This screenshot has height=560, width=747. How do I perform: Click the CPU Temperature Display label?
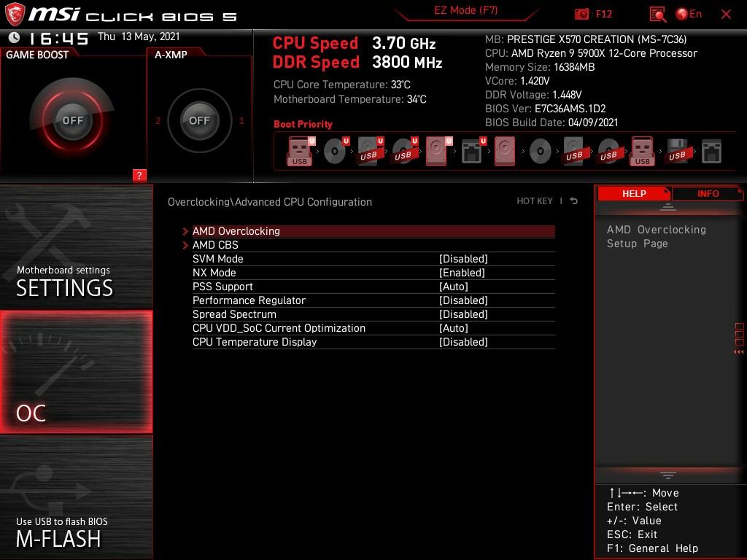point(255,342)
